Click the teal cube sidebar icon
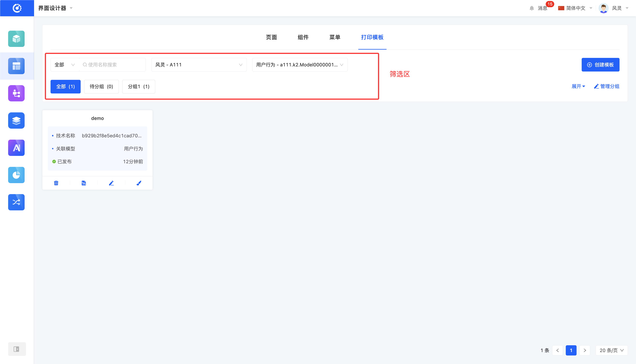This screenshot has width=636, height=364. (x=16, y=39)
